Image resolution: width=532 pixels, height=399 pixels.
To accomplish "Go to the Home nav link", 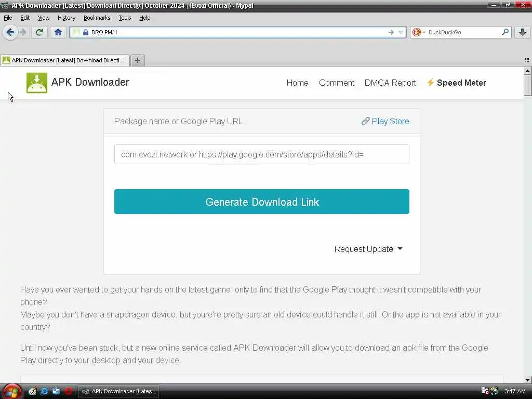I will [x=297, y=83].
